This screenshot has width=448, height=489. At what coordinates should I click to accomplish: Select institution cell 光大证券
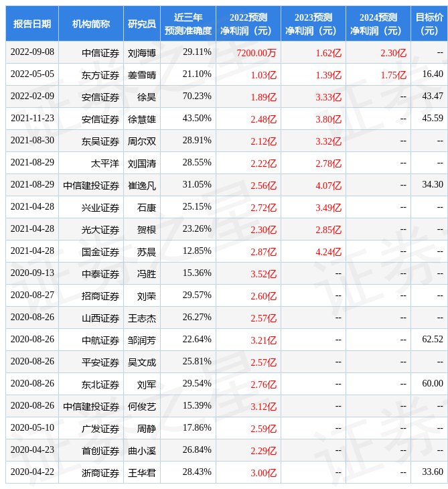click(x=100, y=230)
